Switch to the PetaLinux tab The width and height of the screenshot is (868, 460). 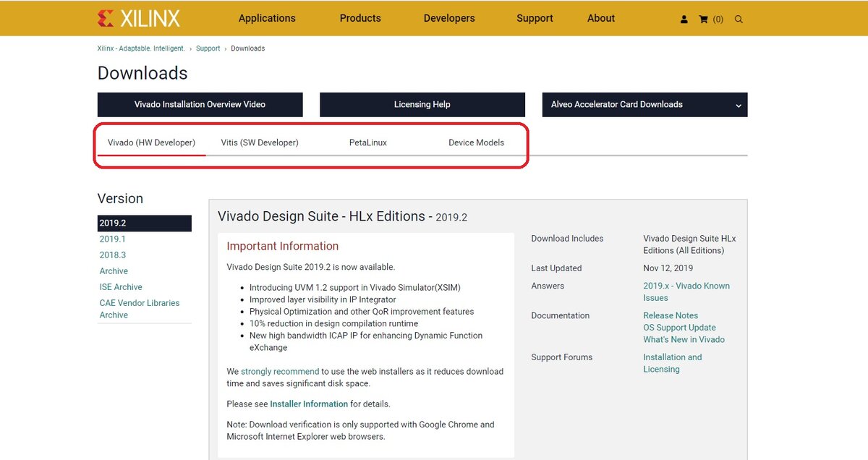click(368, 142)
